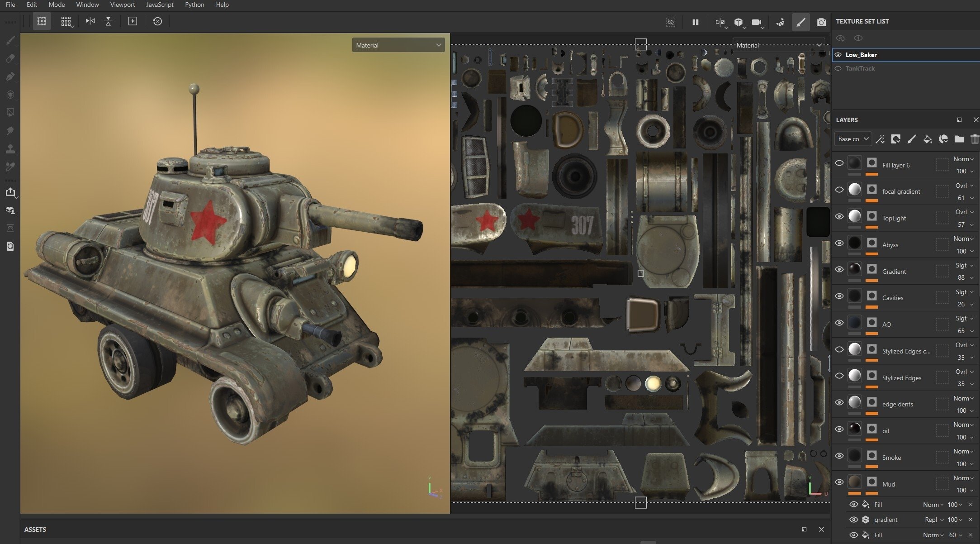Image resolution: width=980 pixels, height=544 pixels.
Task: Hide the Fill layer 6 layer
Action: pos(839,163)
